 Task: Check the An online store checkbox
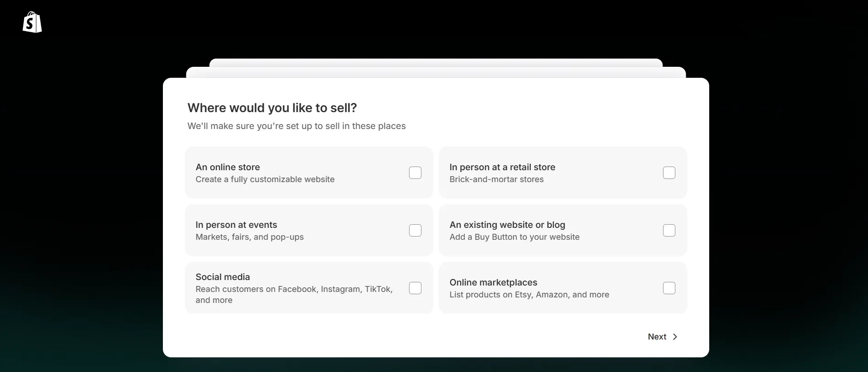415,173
